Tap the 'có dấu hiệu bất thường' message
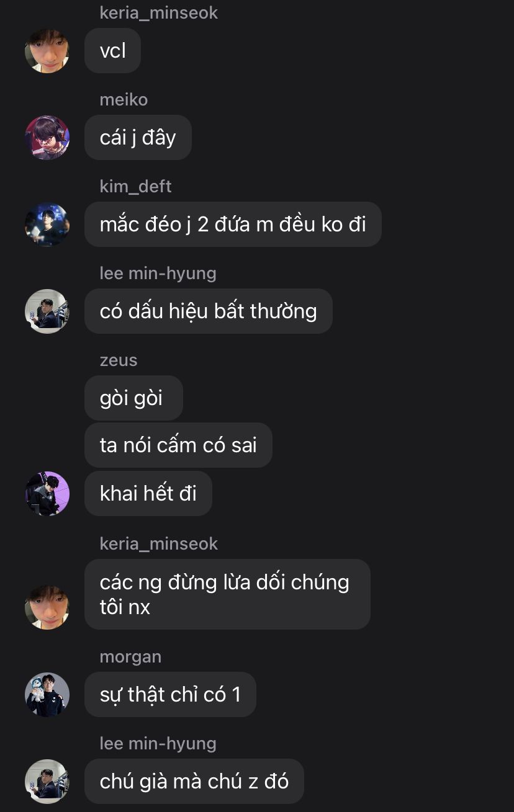 pos(209,311)
